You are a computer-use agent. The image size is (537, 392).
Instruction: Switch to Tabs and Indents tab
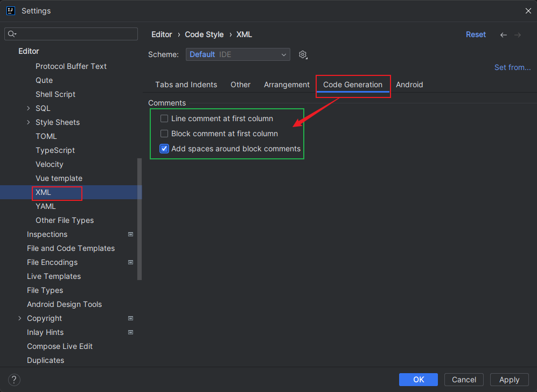coord(186,85)
